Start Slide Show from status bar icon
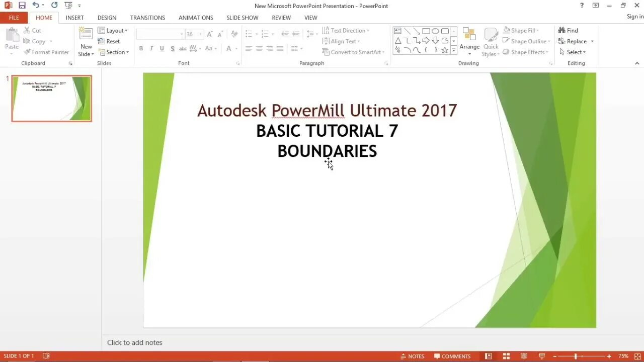The width and height of the screenshot is (644, 362). 542,356
